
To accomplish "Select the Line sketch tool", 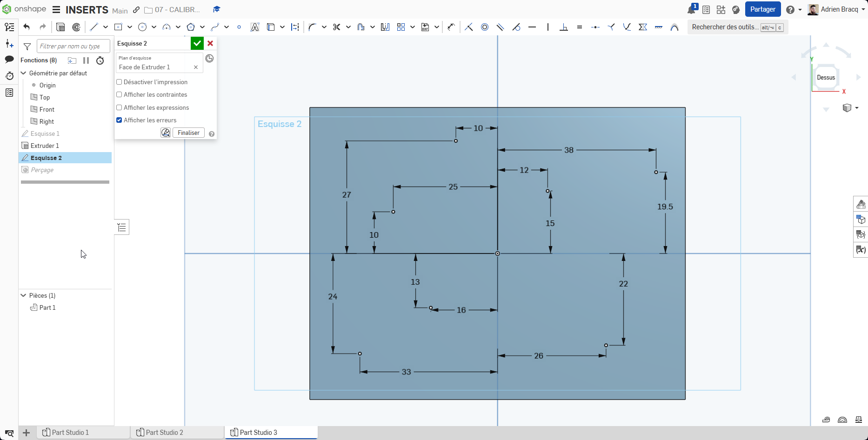I will pyautogui.click(x=94, y=27).
